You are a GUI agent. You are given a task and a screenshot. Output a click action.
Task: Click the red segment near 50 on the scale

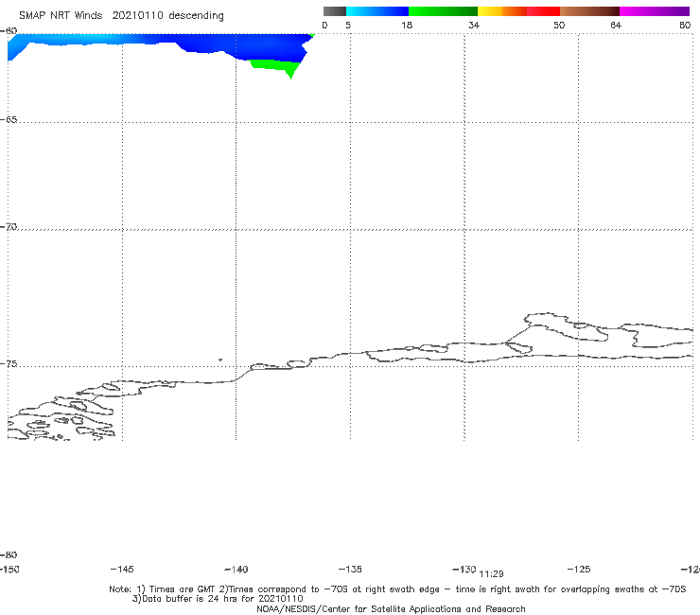[543, 11]
